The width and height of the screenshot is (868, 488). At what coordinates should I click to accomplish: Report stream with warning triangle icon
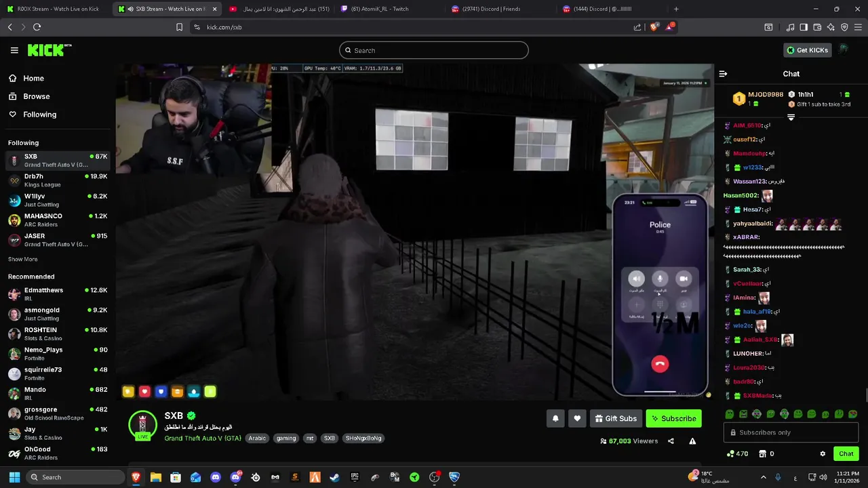tap(692, 441)
